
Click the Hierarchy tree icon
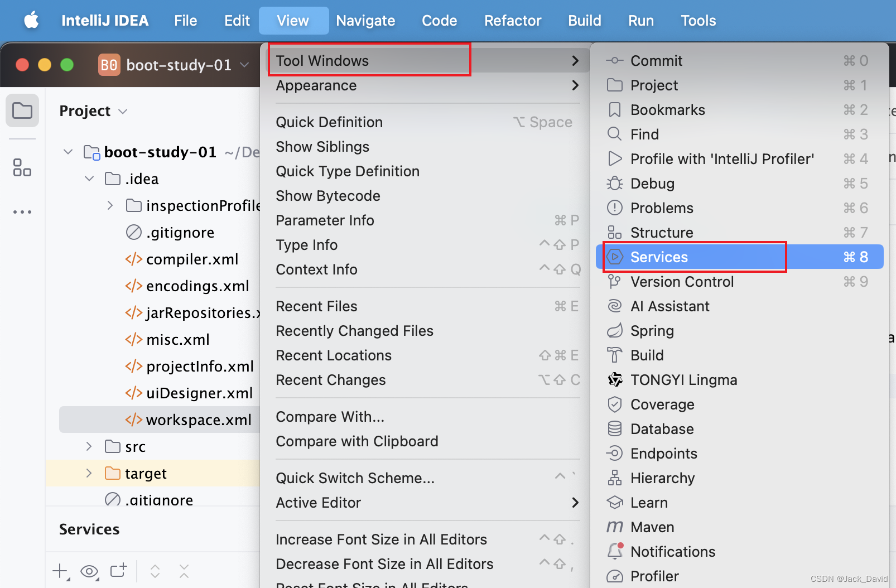pyautogui.click(x=614, y=478)
